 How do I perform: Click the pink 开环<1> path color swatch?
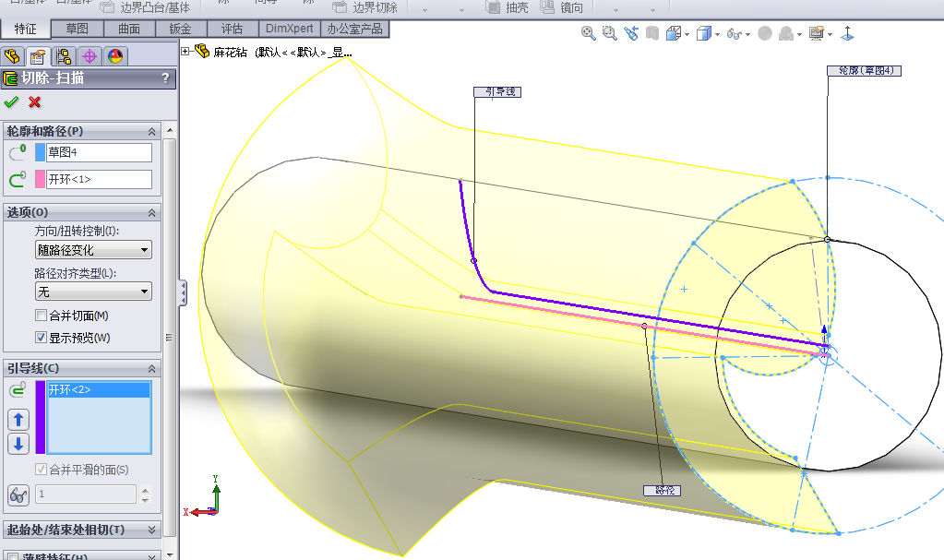(40, 179)
